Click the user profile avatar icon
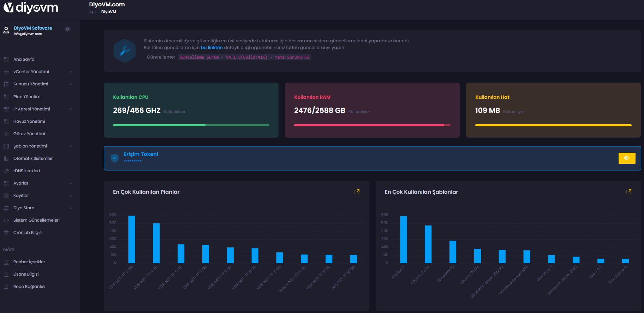Viewport: 644px width, 313px height. 6,30
